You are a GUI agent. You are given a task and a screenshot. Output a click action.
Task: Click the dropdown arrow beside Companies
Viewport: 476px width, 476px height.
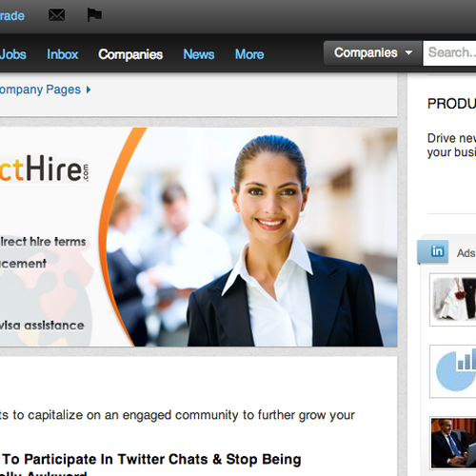click(x=409, y=53)
